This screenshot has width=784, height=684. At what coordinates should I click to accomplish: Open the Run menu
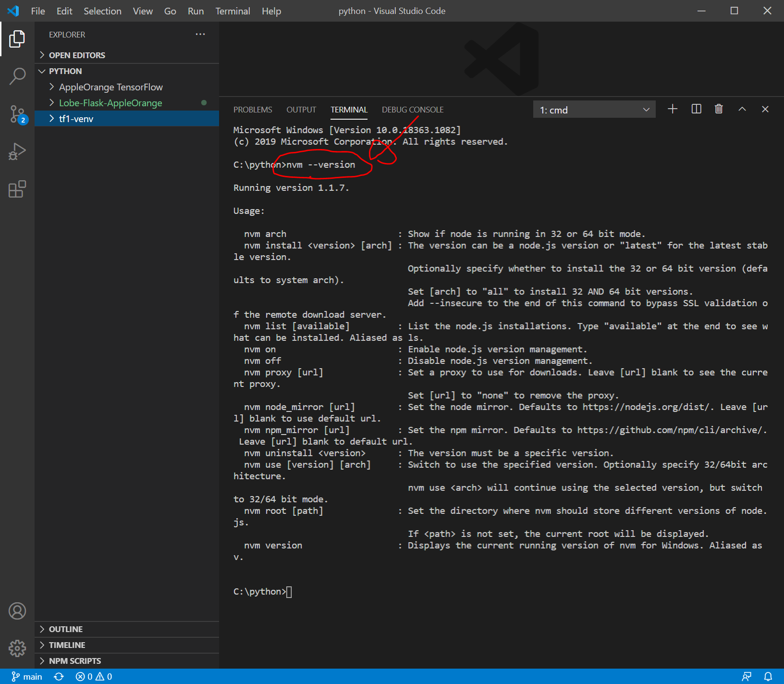click(x=196, y=11)
